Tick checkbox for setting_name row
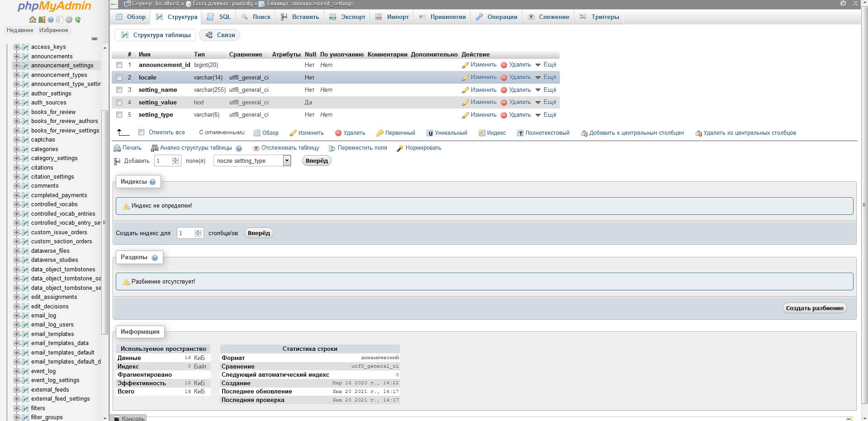Image resolution: width=868 pixels, height=421 pixels. [119, 90]
